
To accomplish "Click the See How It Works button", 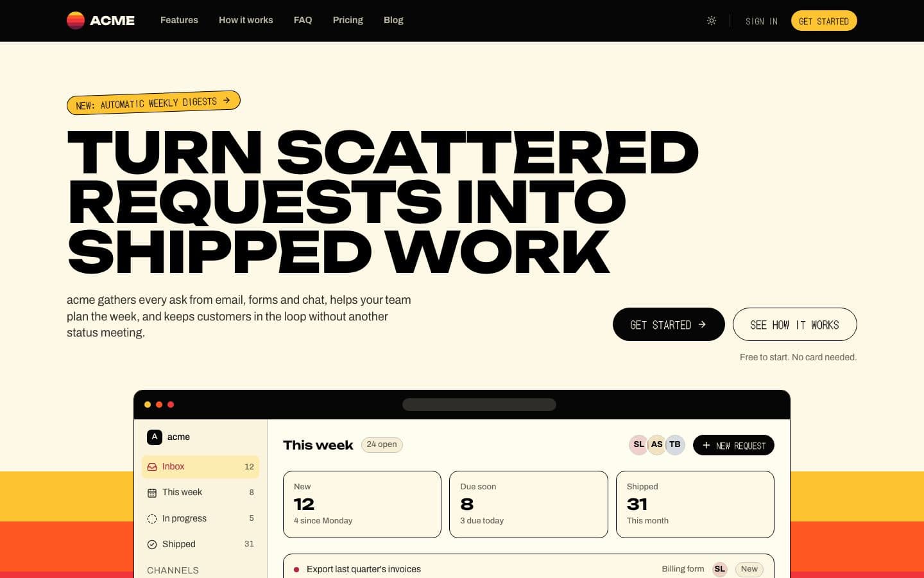I will [x=794, y=324].
